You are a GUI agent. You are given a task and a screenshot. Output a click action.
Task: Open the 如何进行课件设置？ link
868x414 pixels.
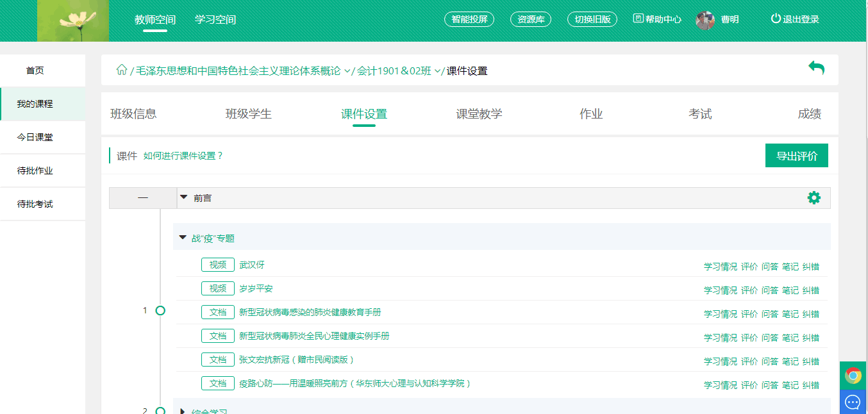point(183,156)
